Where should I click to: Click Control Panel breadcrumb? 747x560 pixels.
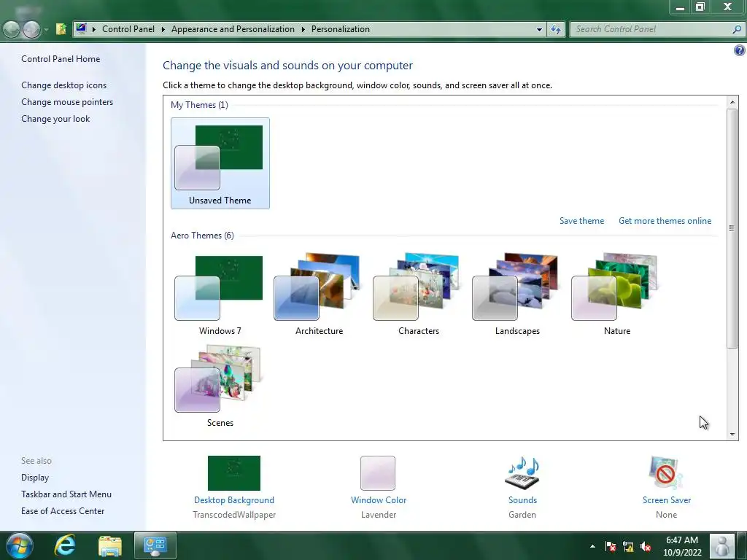click(128, 29)
